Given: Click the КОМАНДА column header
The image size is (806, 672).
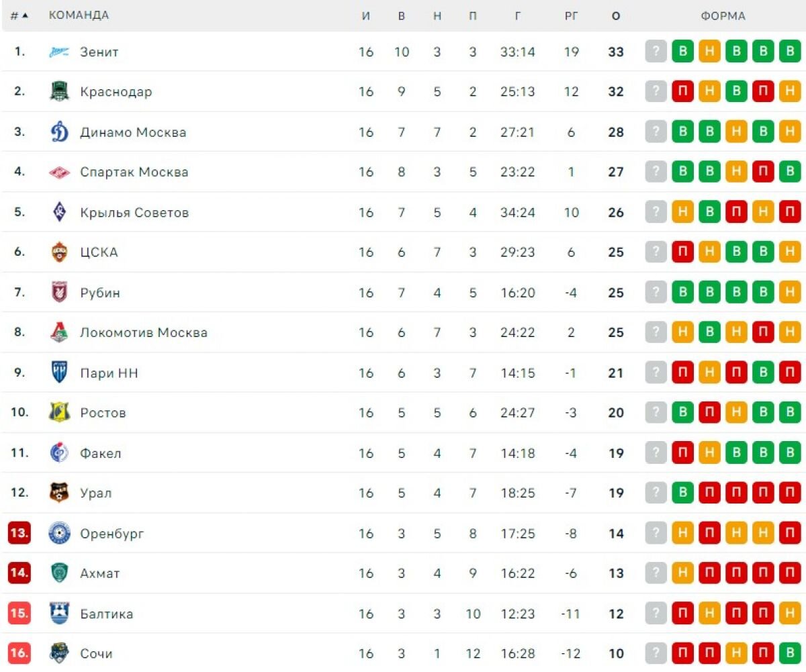Looking at the screenshot, I should 79,15.
